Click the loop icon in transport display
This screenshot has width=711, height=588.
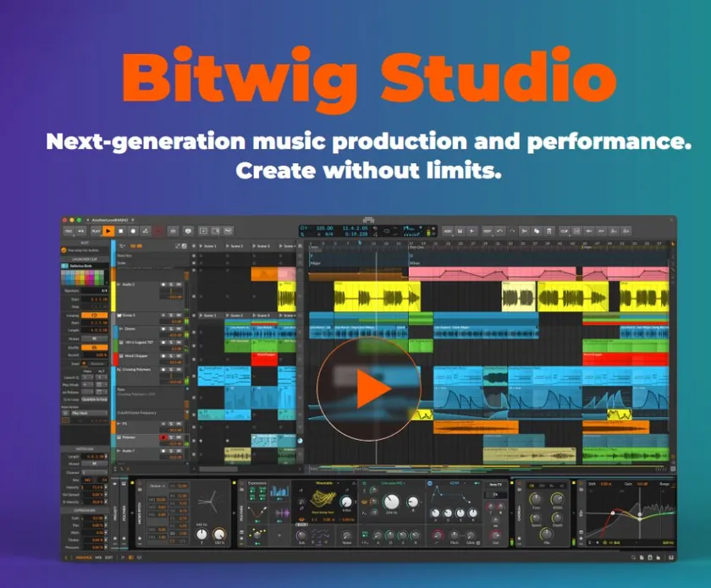386,231
